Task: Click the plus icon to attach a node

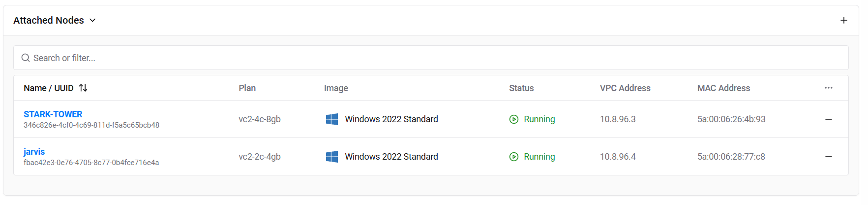Action: coord(844,20)
